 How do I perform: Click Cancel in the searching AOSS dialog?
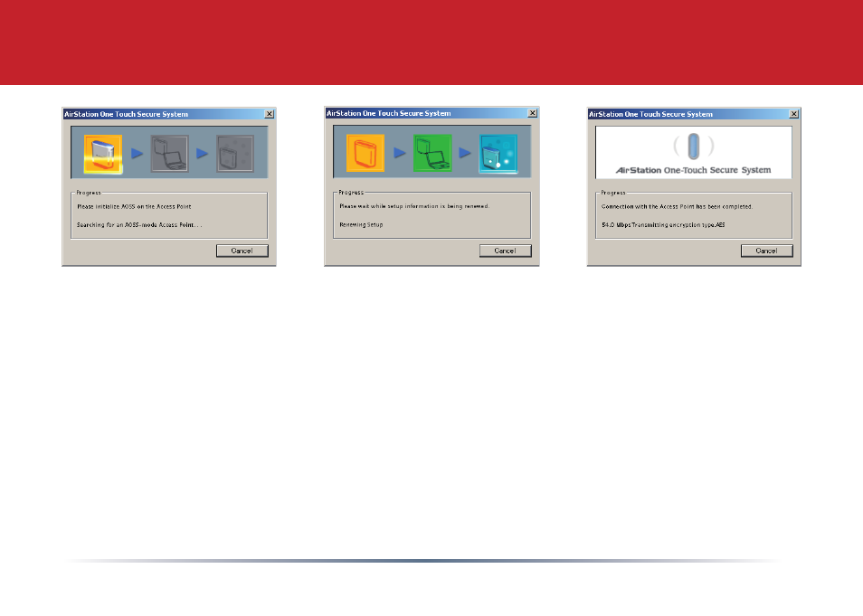point(242,251)
